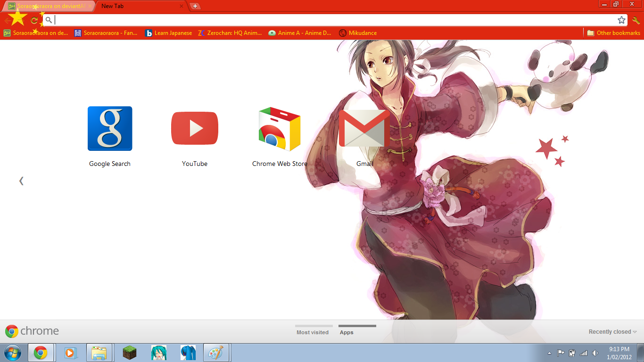
Task: Click the Chrome taskbar icon
Action: click(x=41, y=353)
